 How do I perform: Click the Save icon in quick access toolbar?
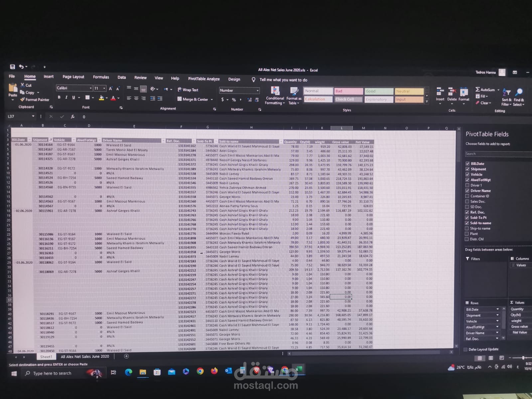(x=12, y=66)
